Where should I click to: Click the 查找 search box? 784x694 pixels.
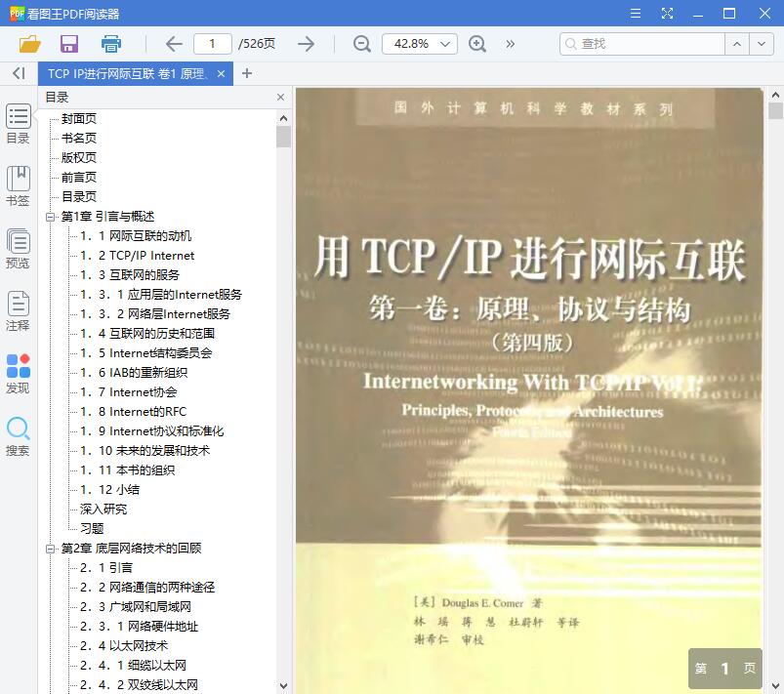pos(642,44)
